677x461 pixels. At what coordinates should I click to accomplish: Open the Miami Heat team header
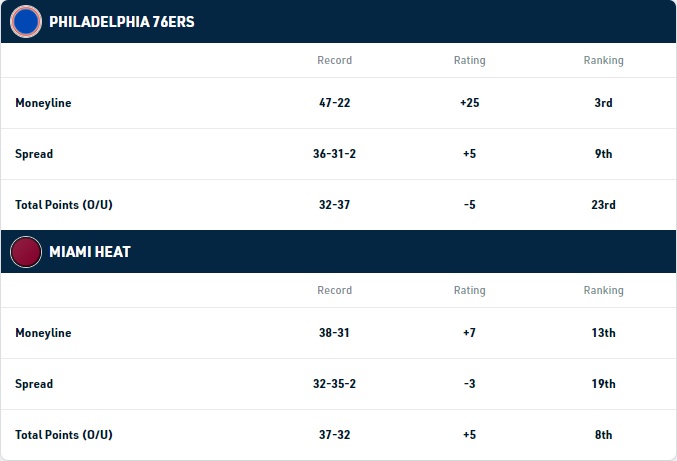tap(338, 252)
